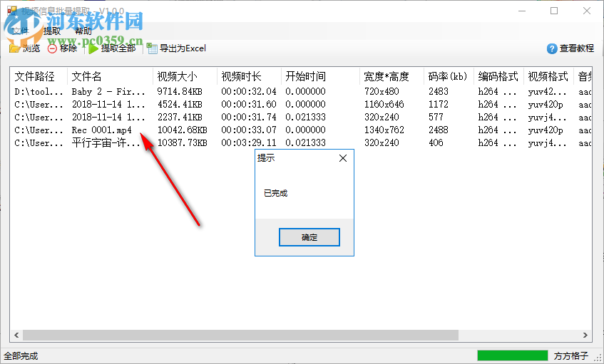Confirm the dialog with 确定
Viewport: 604px width, 364px height.
point(309,237)
